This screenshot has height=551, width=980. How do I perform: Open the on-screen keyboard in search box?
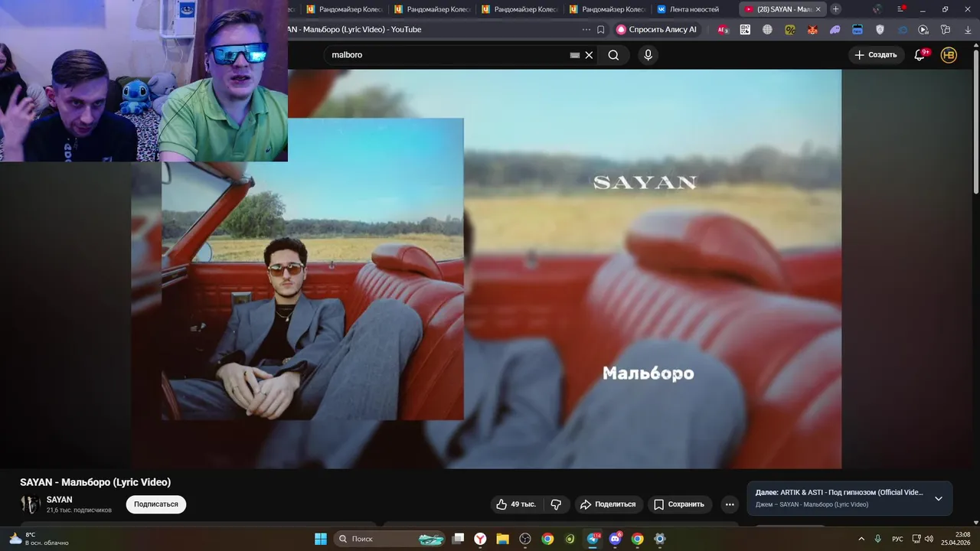point(575,55)
